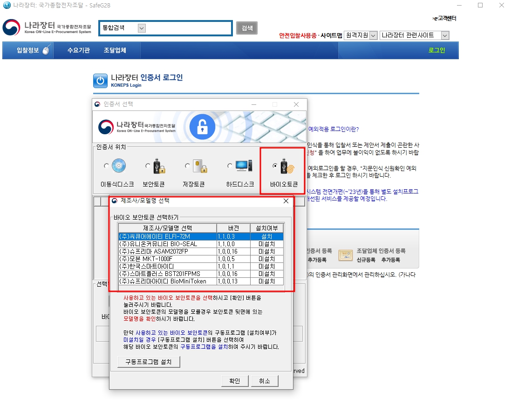Screen dimensions: 511x420
Task: Click the 로그인 menu item
Action: (x=436, y=50)
